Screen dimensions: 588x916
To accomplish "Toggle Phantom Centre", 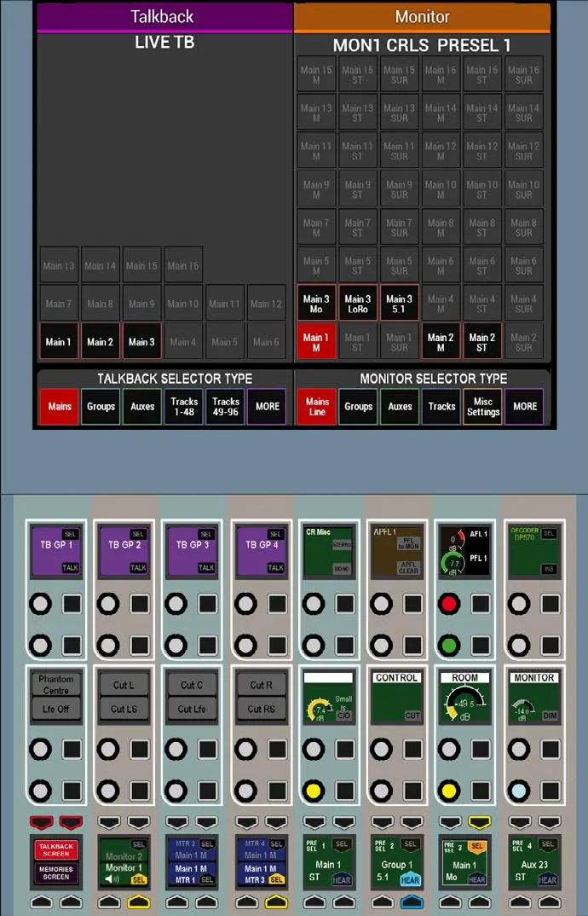I will [x=56, y=684].
